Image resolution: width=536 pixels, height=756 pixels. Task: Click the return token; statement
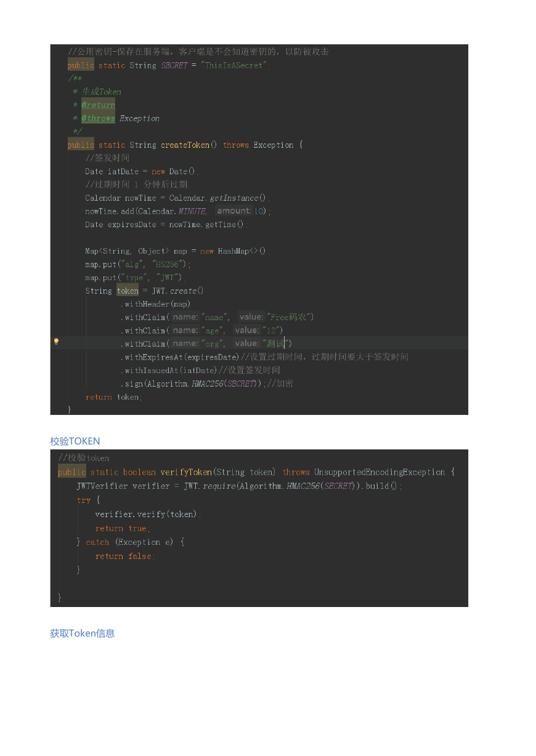114,397
